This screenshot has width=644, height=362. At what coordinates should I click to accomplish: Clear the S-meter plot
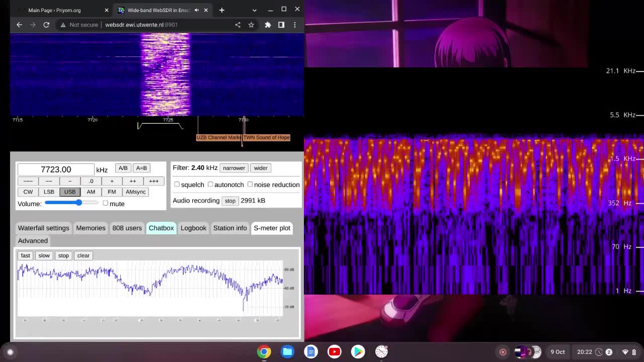coord(83,255)
